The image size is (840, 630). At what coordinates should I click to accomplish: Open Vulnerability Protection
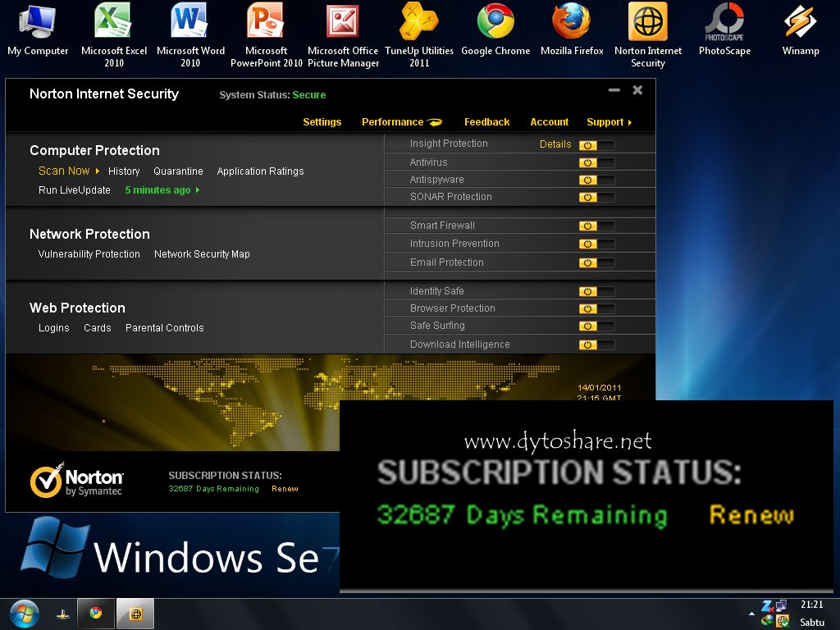pos(89,254)
